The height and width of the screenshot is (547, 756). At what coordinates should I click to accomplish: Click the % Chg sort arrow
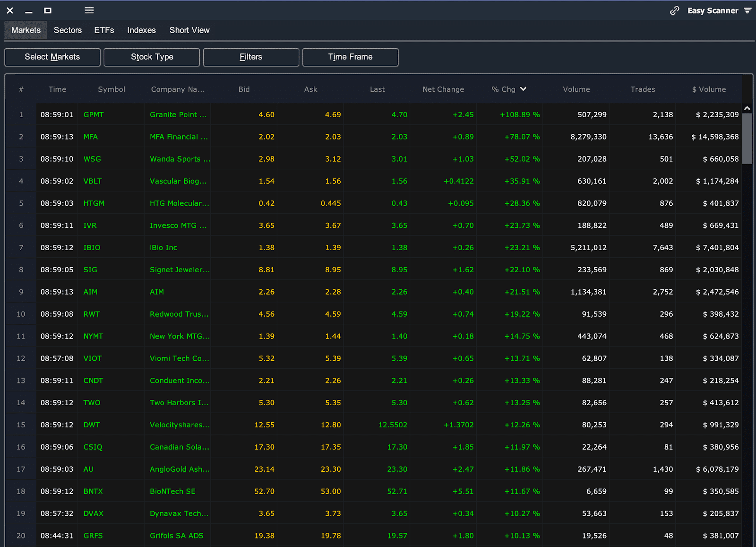523,89
